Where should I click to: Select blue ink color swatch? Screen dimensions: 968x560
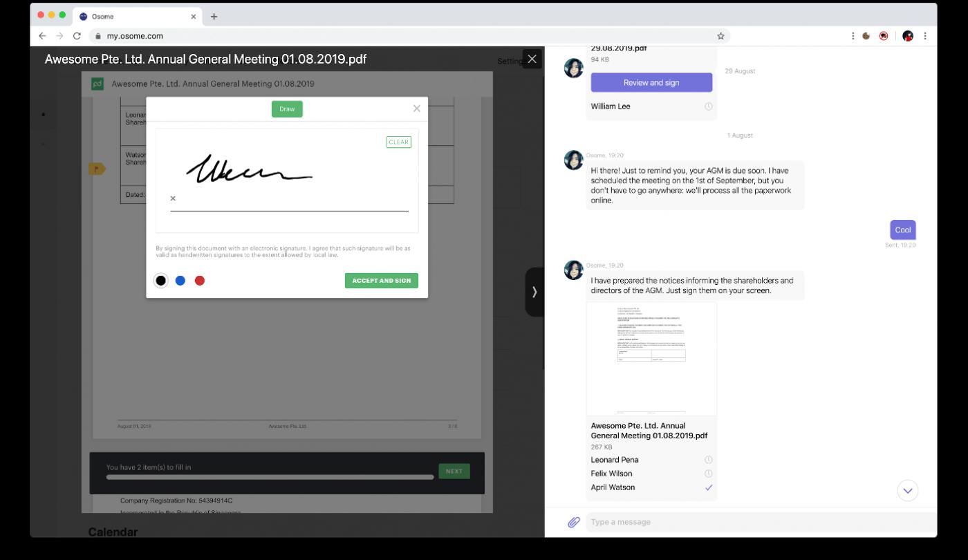coord(180,281)
